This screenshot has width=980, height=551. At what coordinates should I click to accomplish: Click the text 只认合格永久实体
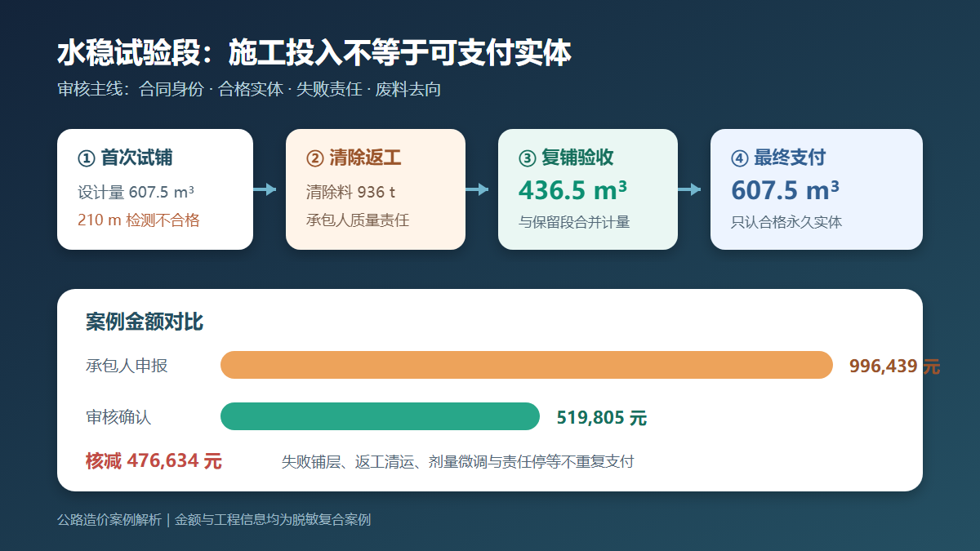click(x=786, y=222)
